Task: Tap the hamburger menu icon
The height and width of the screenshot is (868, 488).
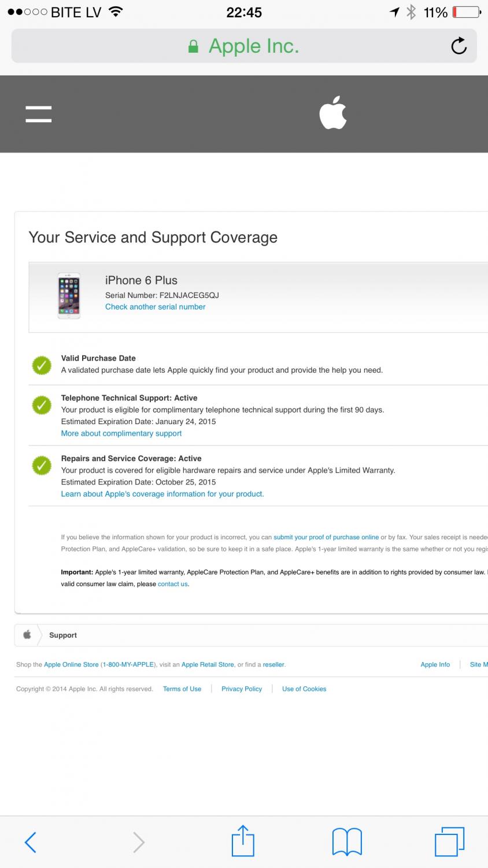Action: [x=39, y=113]
